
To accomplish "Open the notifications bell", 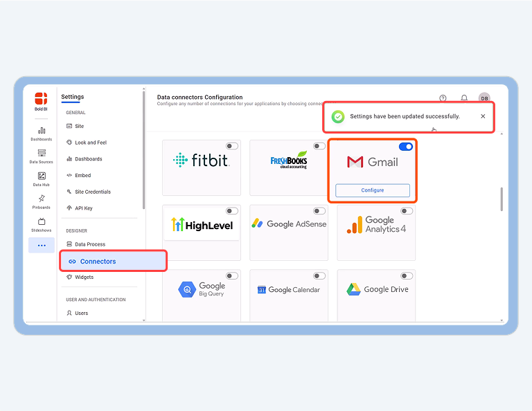I will coord(464,98).
